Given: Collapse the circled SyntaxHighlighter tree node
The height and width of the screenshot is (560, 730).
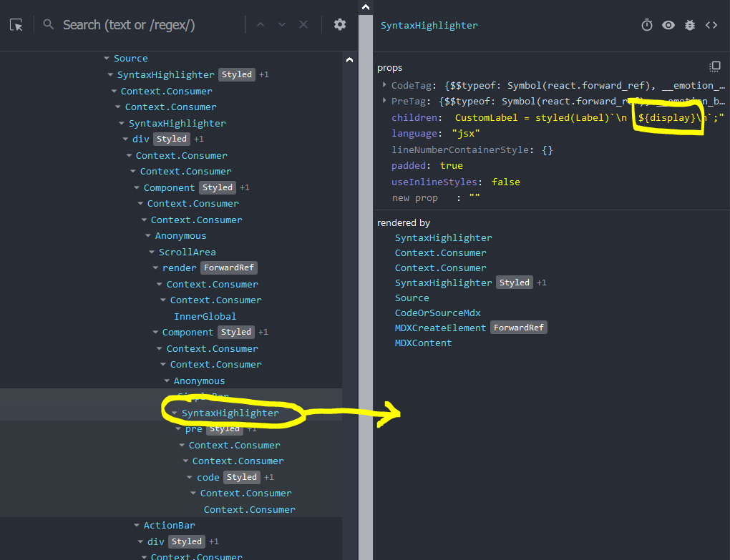Looking at the screenshot, I should tap(174, 413).
